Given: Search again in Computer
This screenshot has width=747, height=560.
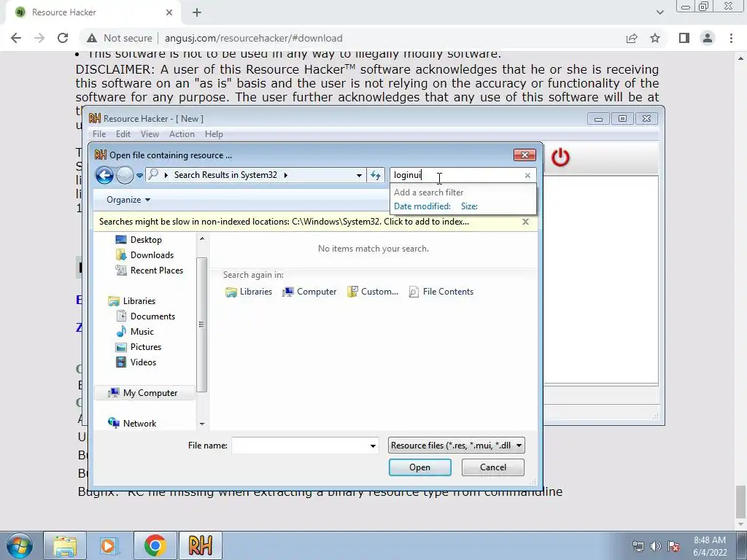Looking at the screenshot, I should pos(309,292).
